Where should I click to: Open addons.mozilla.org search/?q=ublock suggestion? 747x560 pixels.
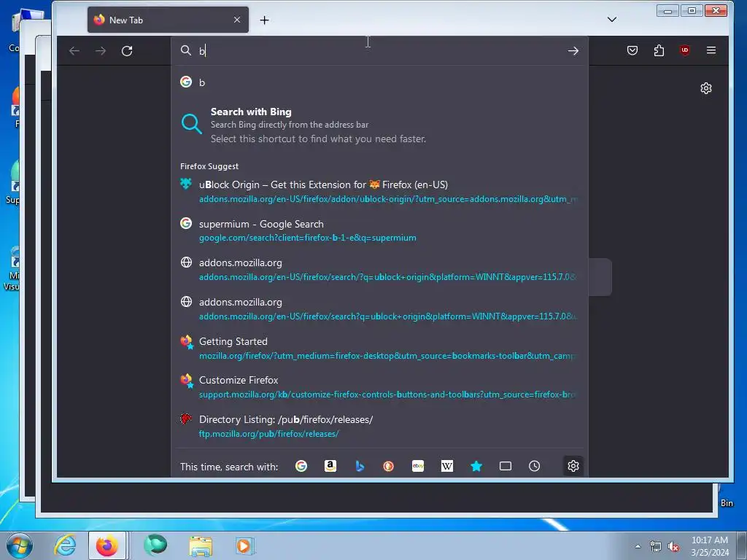379,270
